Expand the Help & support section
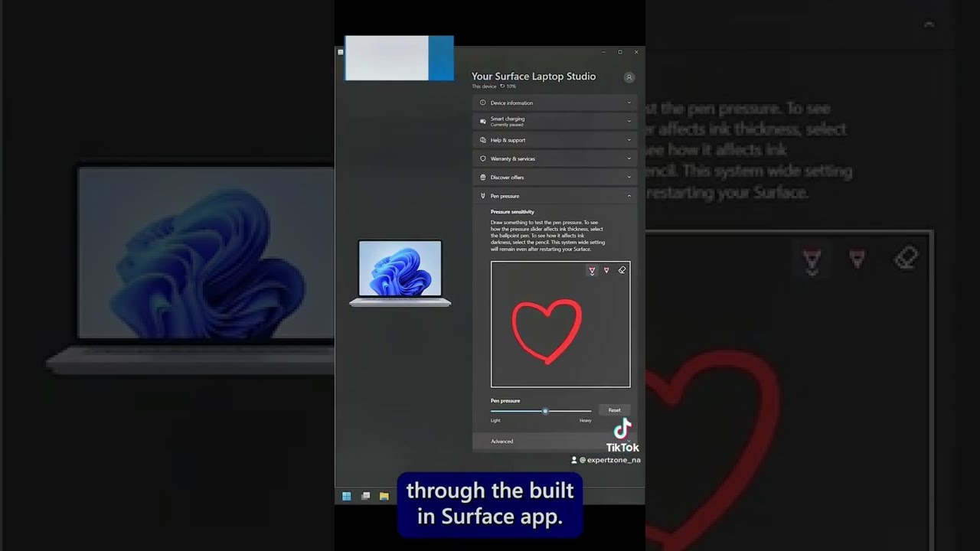The image size is (980, 551). point(554,140)
